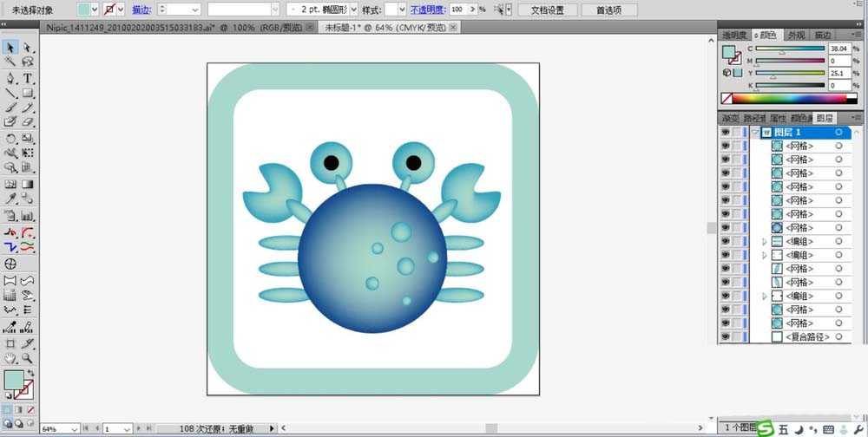Select the Symbol Sprayer tool

tap(10, 216)
